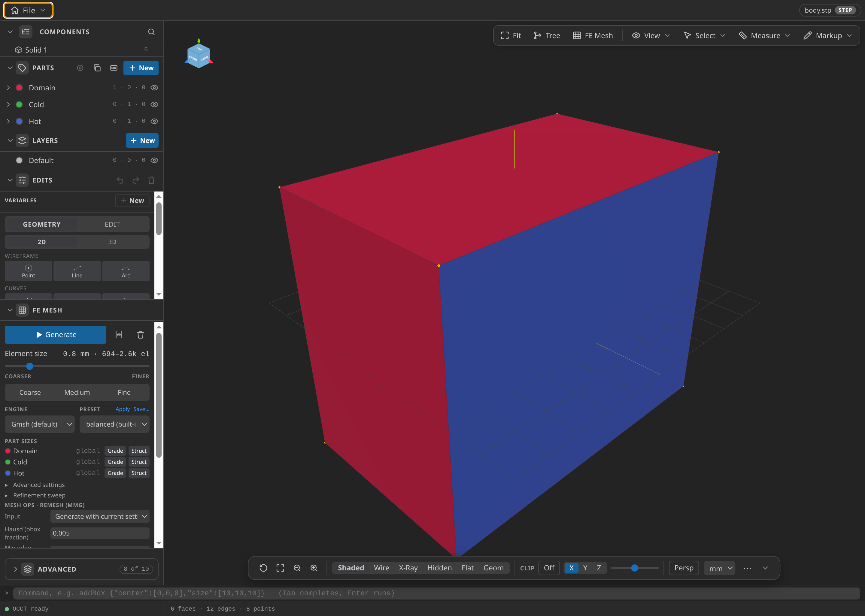Screen dimensions: 865x616
Task: Select Solid 1 in the components tree
Action: point(82,50)
